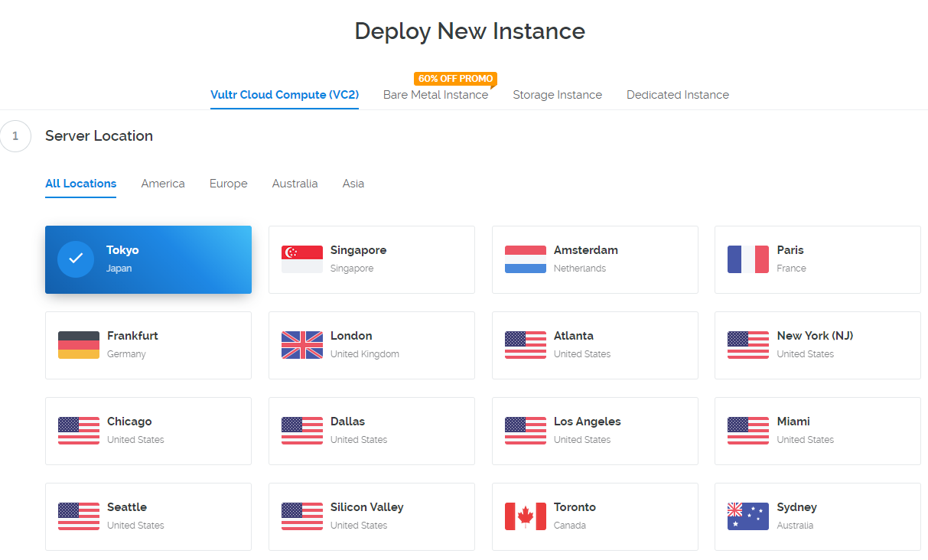
Task: Select the Silicon Valley location card
Action: pyautogui.click(x=371, y=516)
